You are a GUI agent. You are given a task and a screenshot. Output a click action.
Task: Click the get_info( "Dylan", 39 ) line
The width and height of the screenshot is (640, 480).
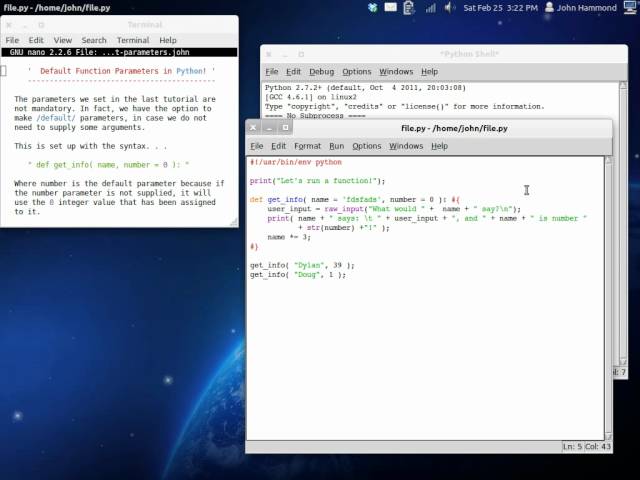(302, 265)
